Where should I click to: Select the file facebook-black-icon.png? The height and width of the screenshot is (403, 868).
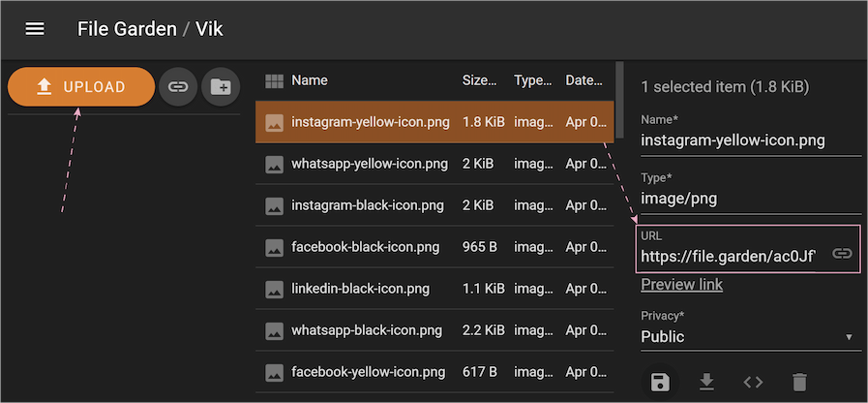434,247
